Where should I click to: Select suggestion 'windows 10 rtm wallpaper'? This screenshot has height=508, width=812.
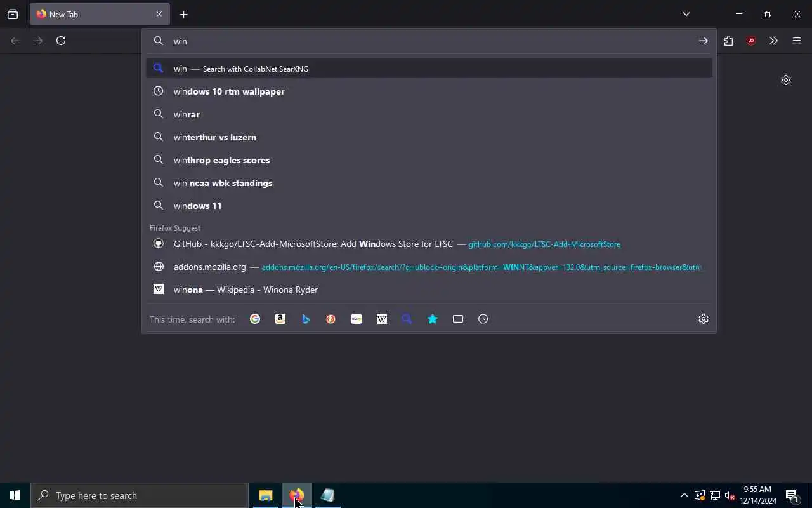tap(429, 91)
